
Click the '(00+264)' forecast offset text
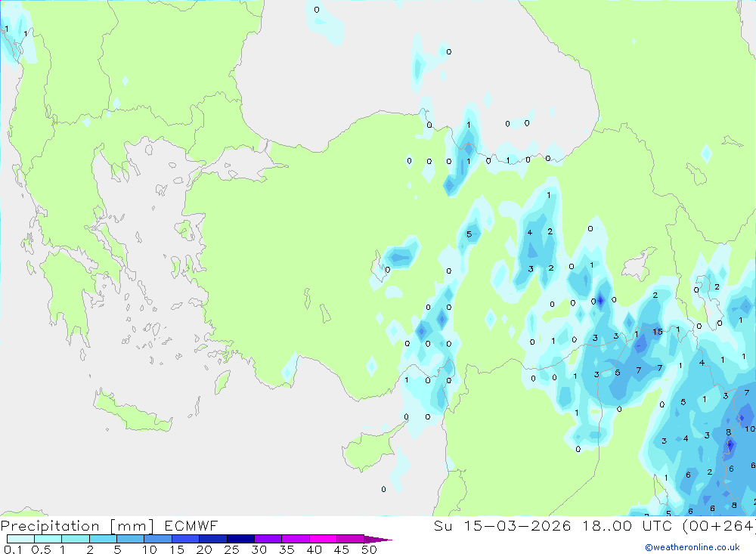point(719,526)
